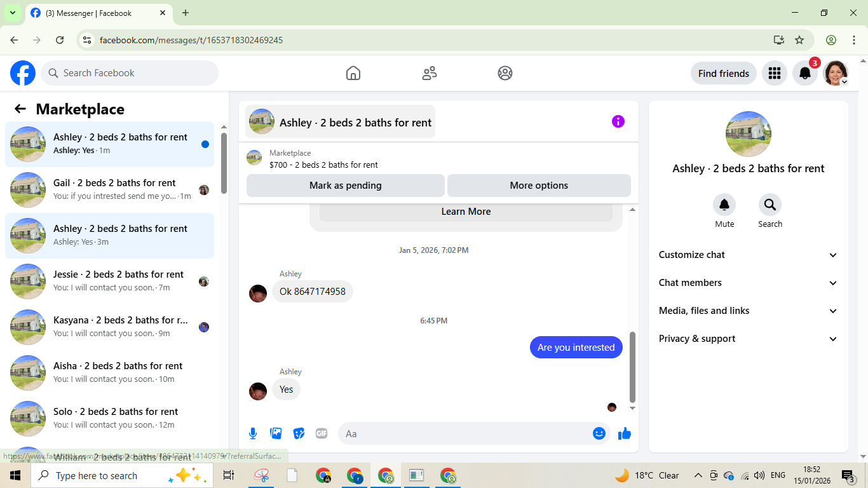View site information icon in address bar
This screenshot has height=488, width=868.
(x=88, y=40)
